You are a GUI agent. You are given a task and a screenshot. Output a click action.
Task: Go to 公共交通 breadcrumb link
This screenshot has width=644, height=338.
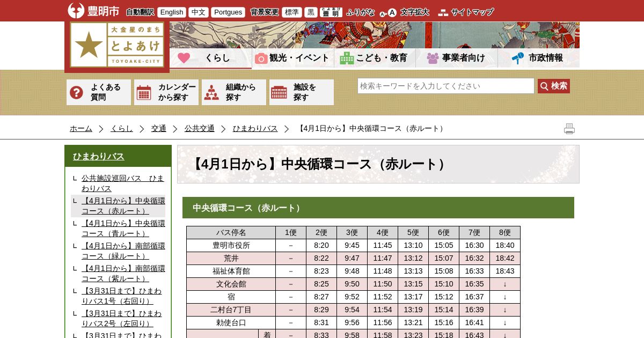coord(200,129)
